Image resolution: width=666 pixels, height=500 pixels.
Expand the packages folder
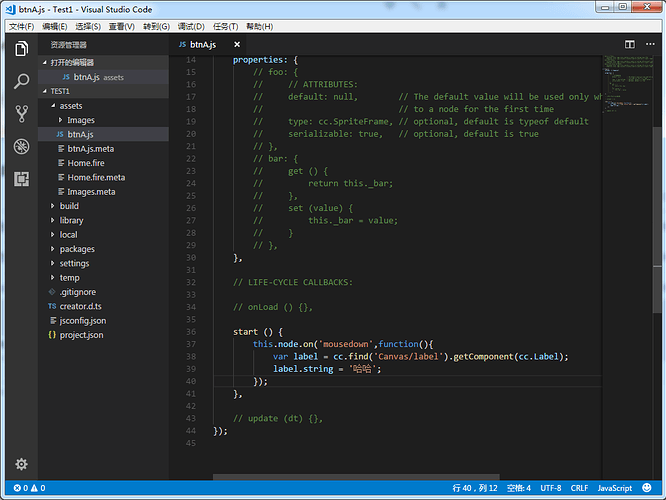[52, 249]
